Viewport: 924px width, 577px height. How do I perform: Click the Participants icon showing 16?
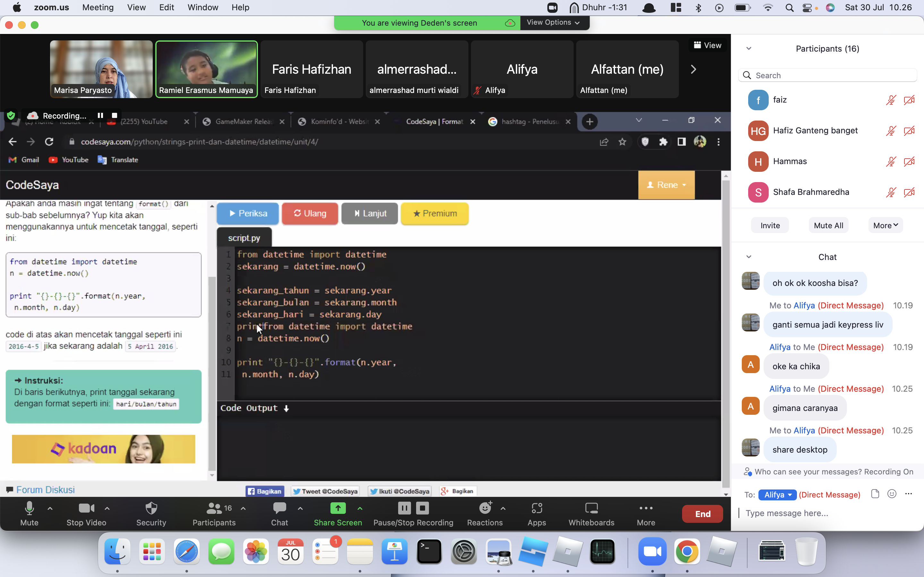[x=214, y=513]
